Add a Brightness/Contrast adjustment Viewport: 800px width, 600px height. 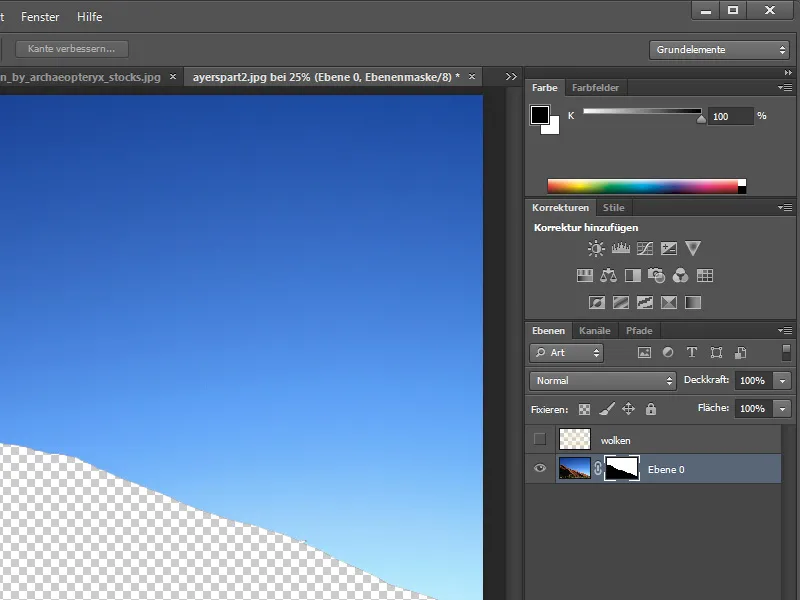tap(595, 248)
